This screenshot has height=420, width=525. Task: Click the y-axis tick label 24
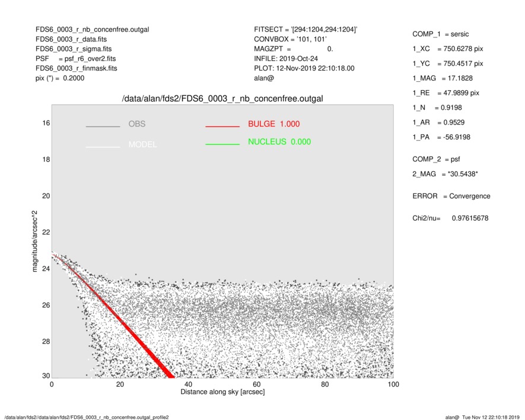(x=46, y=269)
